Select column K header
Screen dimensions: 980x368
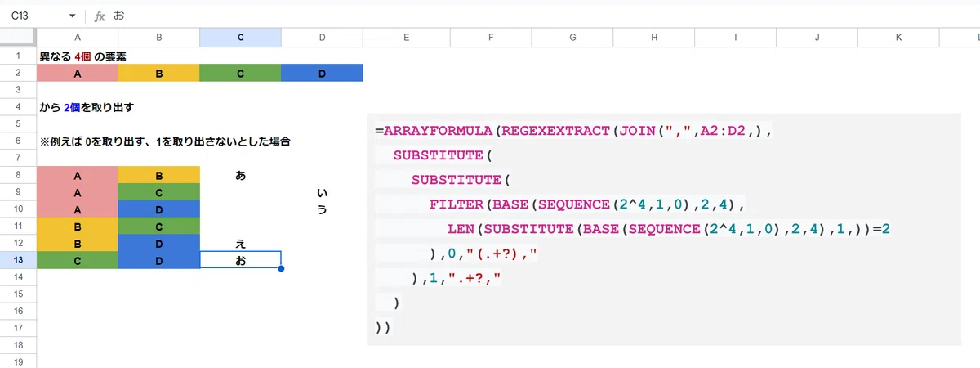[898, 38]
